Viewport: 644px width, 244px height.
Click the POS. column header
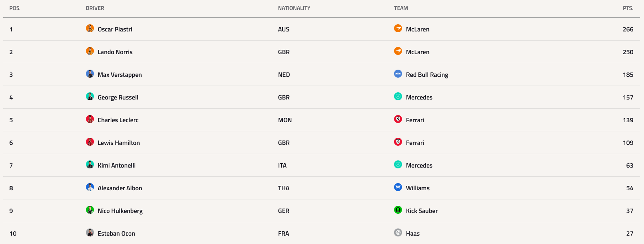pos(15,8)
